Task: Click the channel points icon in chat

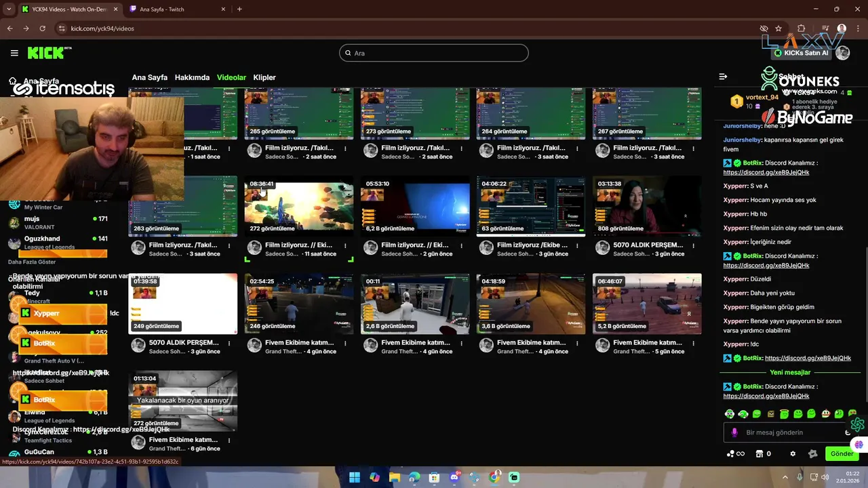Action: [735, 453]
